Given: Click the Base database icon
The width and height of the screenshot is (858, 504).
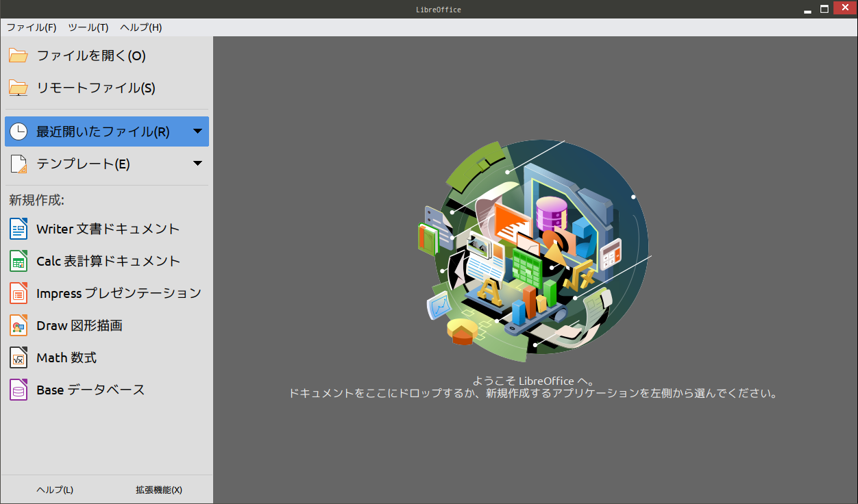Looking at the screenshot, I should (x=19, y=390).
